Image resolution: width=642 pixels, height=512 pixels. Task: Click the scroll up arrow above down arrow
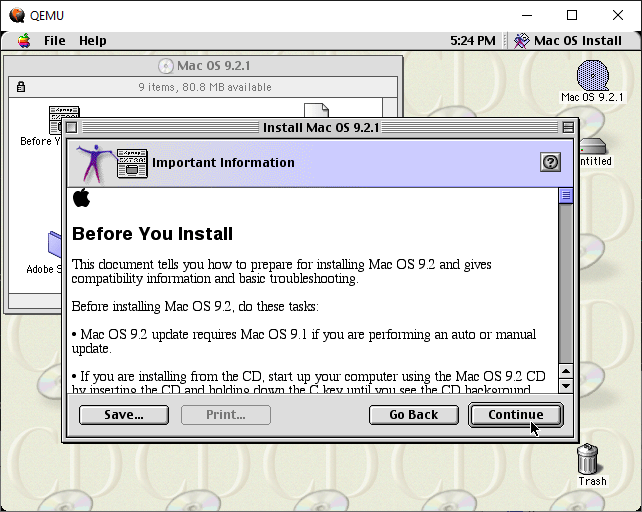[566, 369]
